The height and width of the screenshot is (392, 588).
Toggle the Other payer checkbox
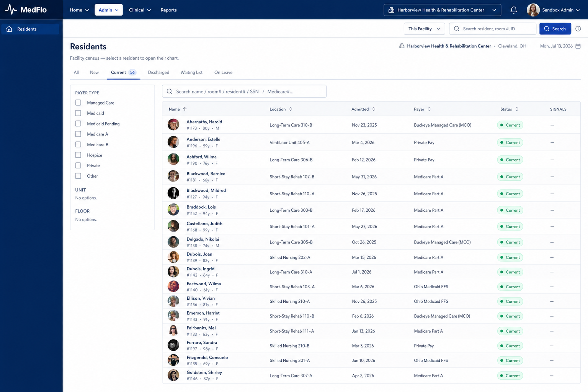78,176
